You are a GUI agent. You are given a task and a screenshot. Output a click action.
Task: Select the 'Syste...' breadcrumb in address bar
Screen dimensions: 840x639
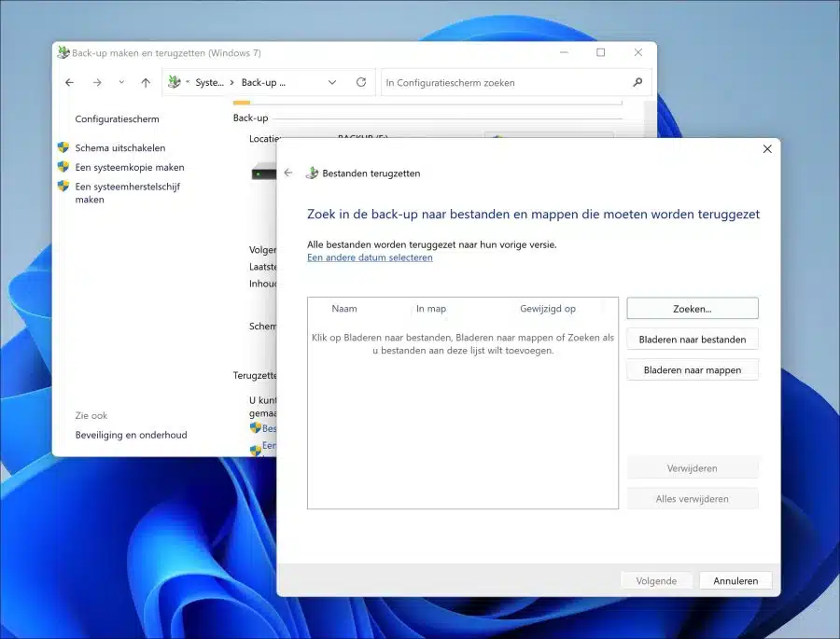(x=209, y=82)
